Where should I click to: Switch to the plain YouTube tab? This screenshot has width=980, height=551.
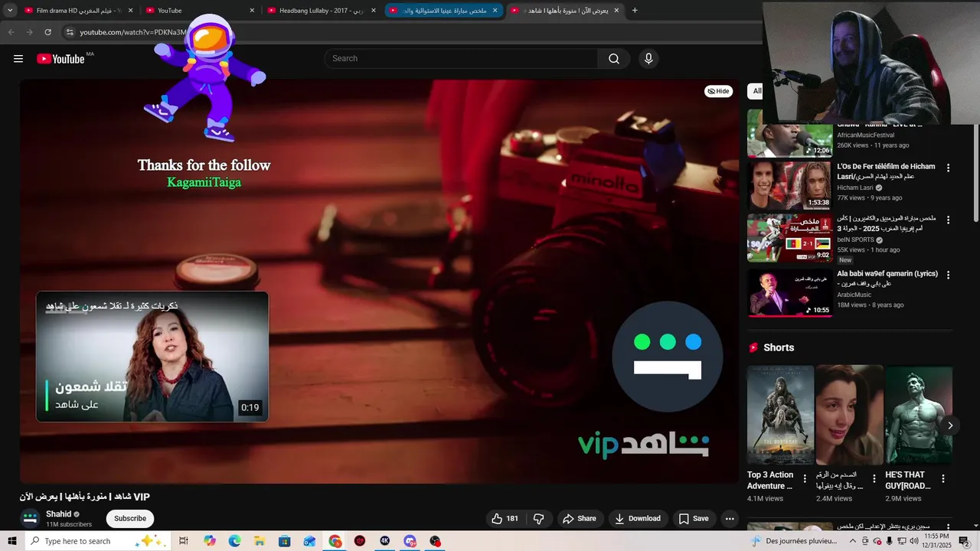(199, 11)
